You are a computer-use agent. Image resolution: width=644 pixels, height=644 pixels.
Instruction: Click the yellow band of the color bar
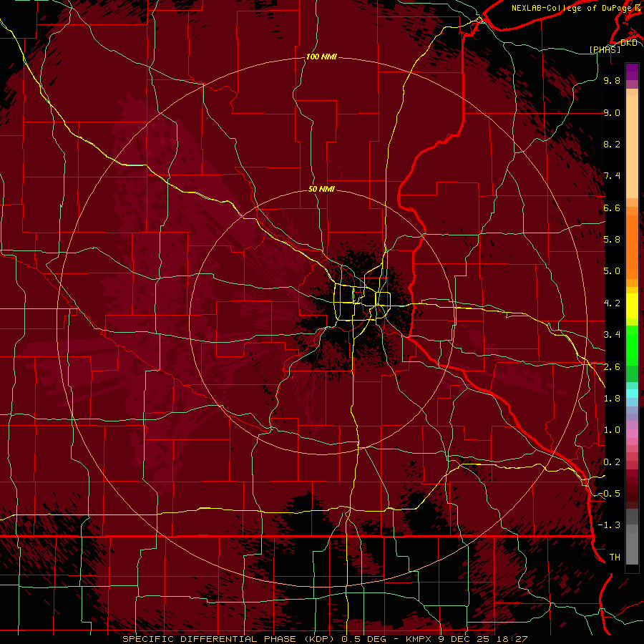[x=632, y=306]
